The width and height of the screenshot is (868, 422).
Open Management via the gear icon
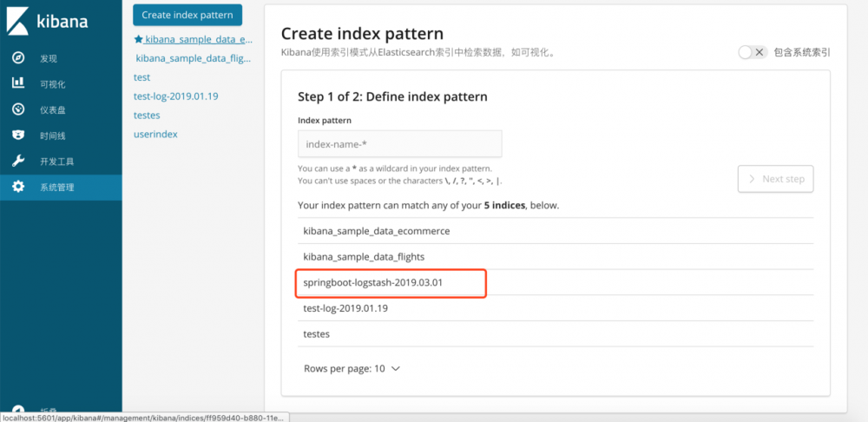point(18,187)
